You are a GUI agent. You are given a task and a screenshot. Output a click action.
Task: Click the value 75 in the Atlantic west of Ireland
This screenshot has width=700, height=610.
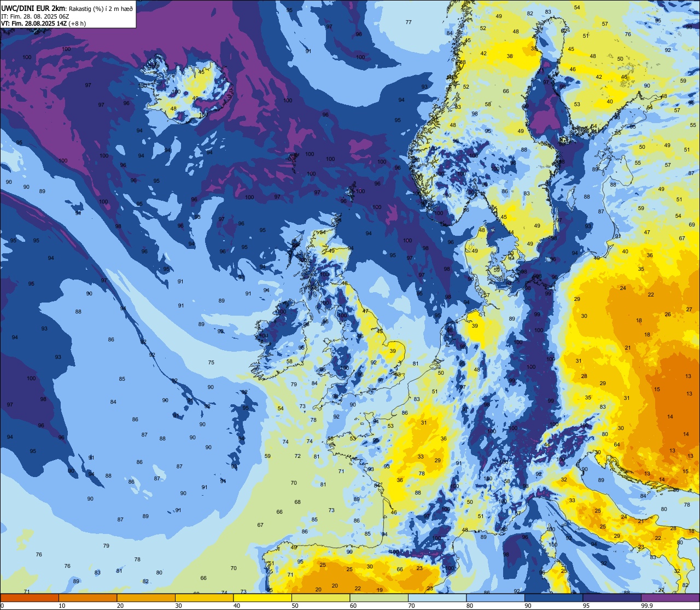pyautogui.click(x=211, y=363)
